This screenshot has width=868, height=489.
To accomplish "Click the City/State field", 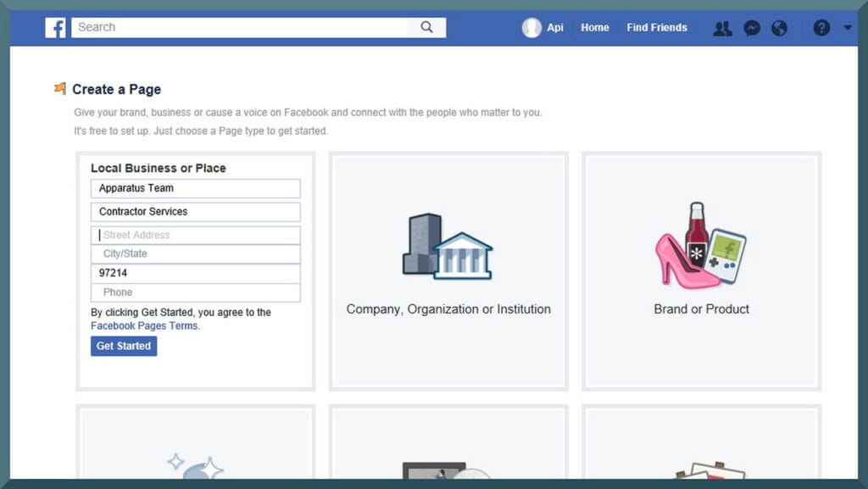I will 196,254.
